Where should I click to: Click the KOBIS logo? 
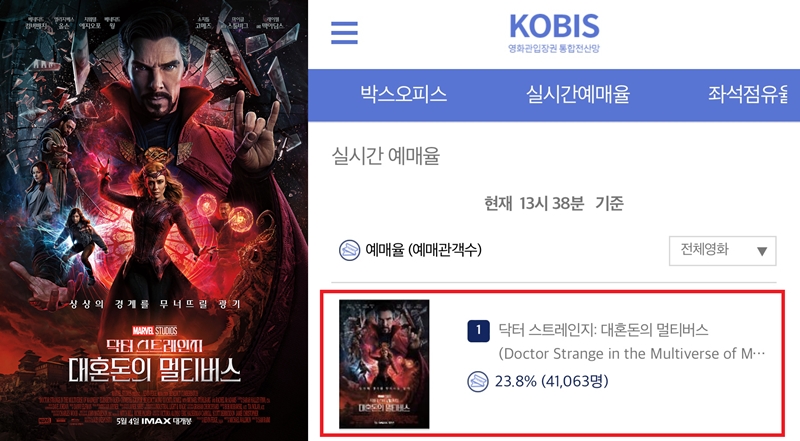(x=554, y=27)
